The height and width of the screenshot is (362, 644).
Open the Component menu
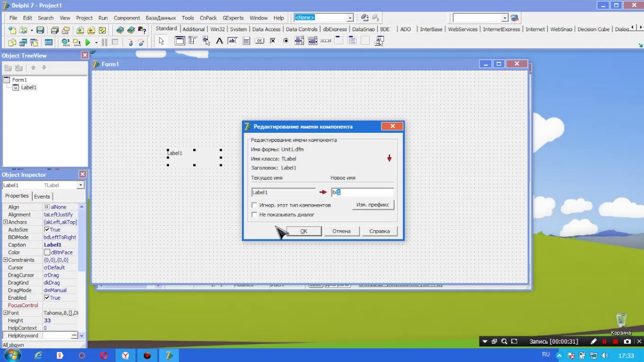(x=127, y=18)
